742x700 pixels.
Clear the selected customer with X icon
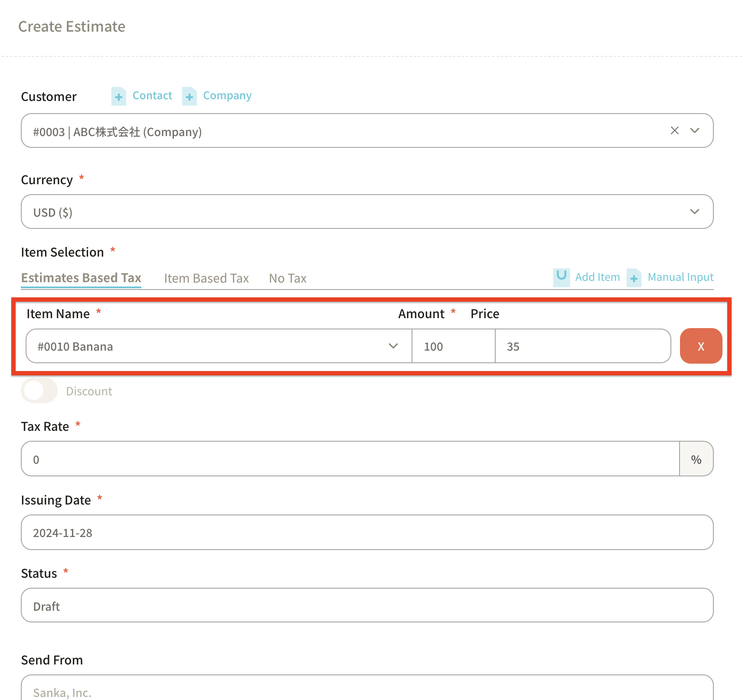tap(674, 130)
